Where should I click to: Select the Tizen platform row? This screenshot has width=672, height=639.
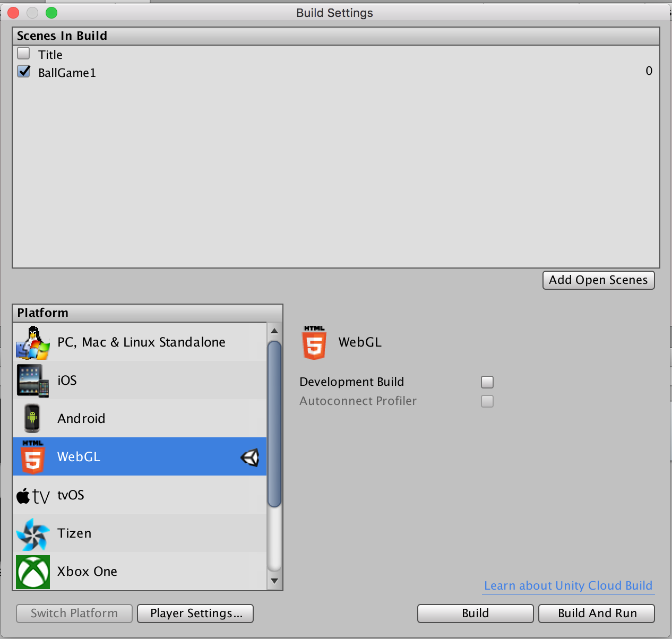pos(140,533)
